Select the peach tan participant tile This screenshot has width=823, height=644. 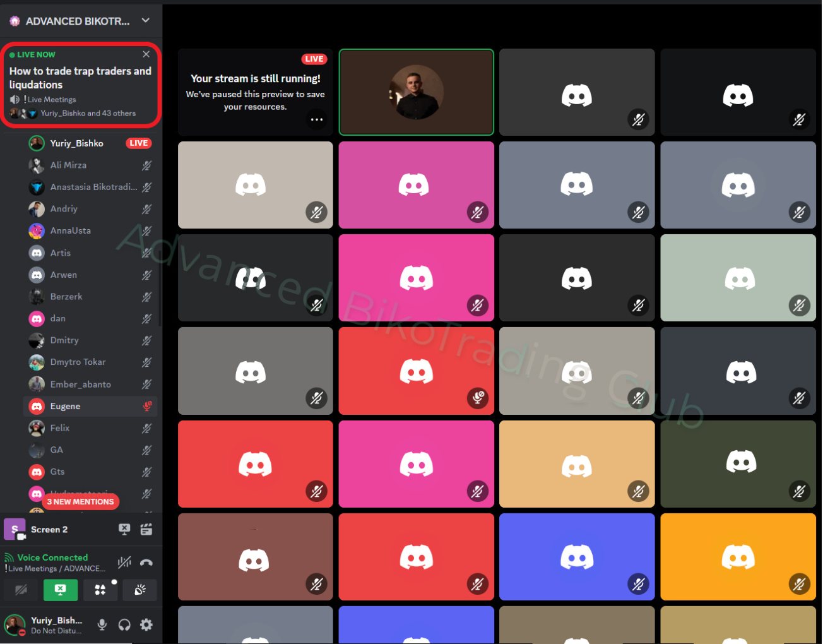[577, 464]
